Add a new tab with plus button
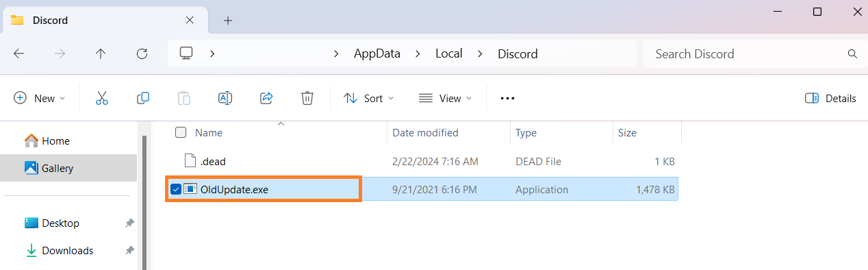The height and width of the screenshot is (270, 868). coord(228,21)
